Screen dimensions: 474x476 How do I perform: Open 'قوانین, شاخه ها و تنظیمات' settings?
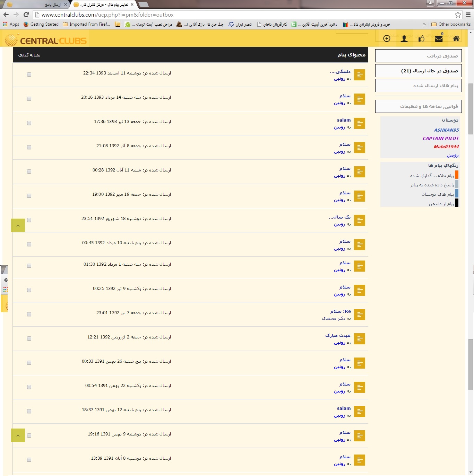click(x=418, y=106)
